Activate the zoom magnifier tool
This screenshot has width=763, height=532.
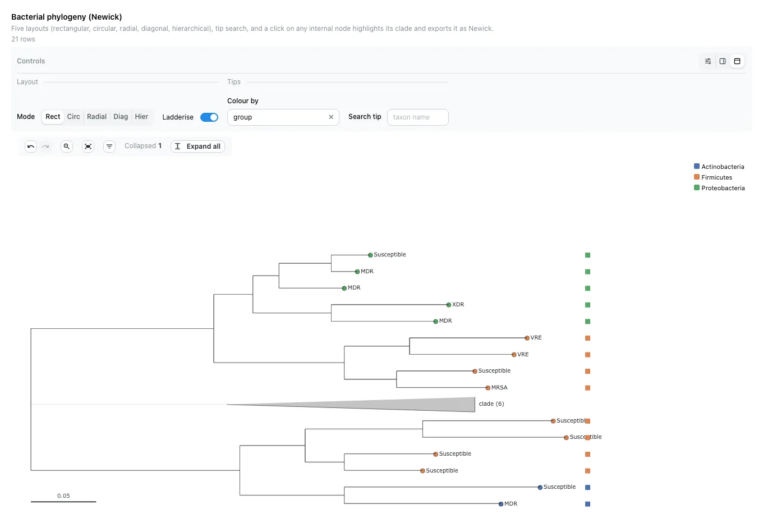click(67, 146)
